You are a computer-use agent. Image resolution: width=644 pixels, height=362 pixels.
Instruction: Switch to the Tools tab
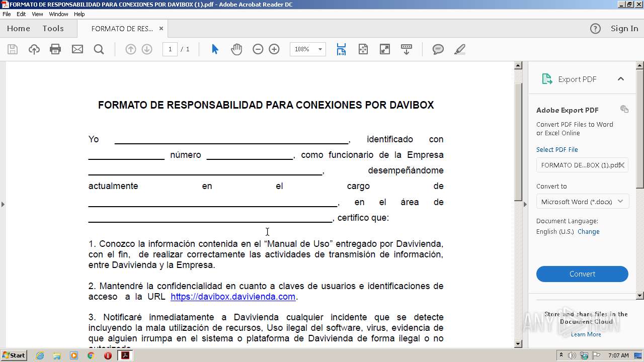click(x=53, y=29)
